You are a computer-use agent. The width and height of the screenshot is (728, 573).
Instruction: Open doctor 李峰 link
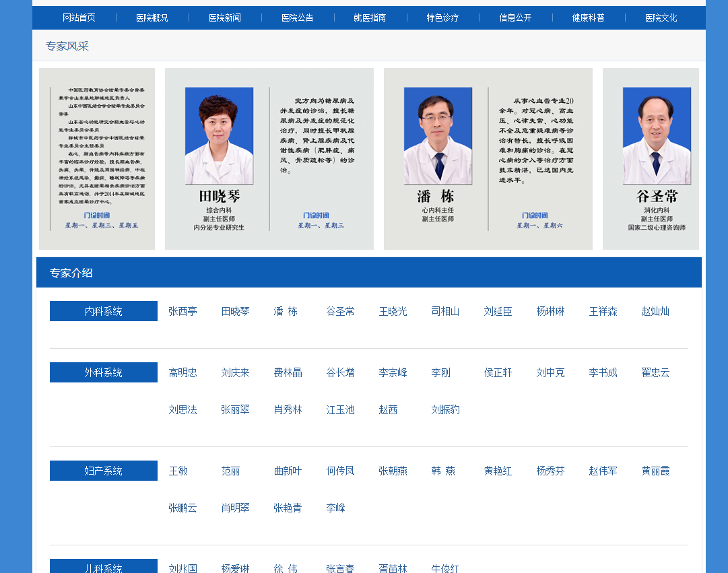(x=335, y=508)
